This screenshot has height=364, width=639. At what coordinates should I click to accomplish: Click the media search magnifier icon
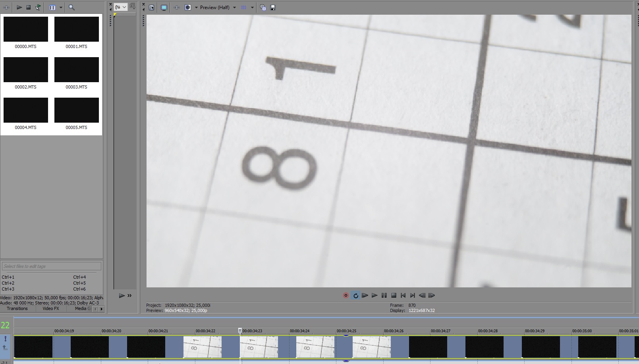pyautogui.click(x=71, y=8)
